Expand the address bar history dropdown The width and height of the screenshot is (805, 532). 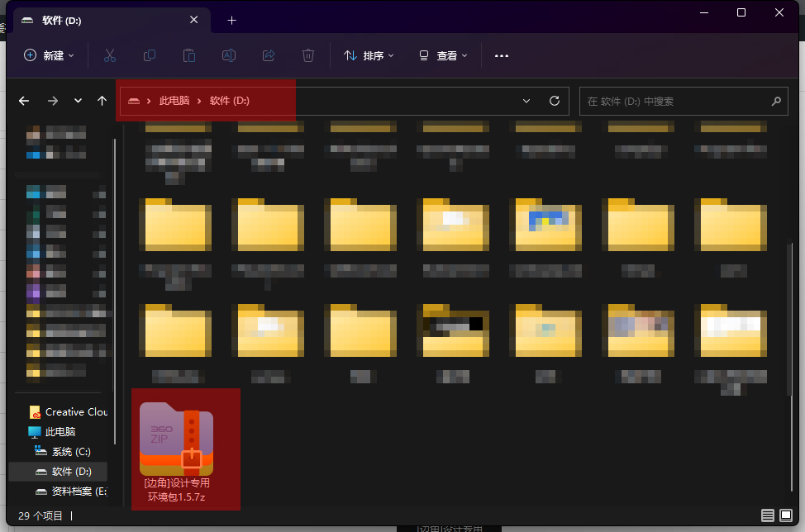click(x=526, y=101)
